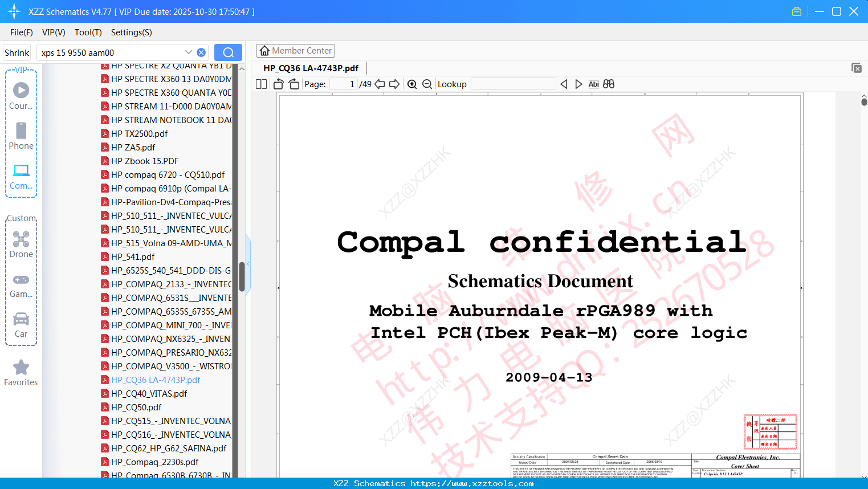Screen dimensions: 868x489
Task: Open the VIP(V) menu
Action: point(54,32)
